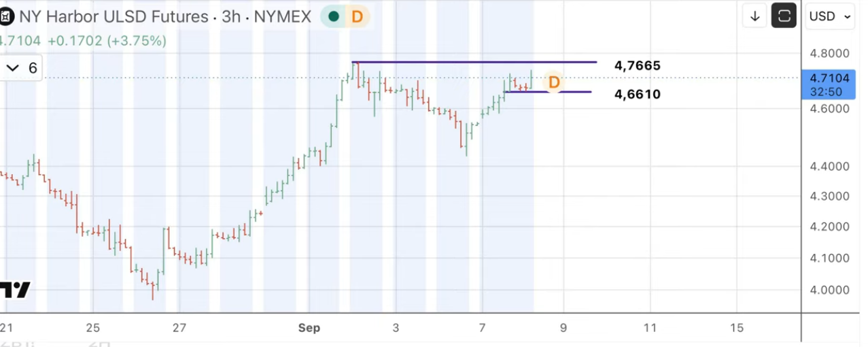Toggle the fullscreen chart frame button
This screenshot has width=868, height=347.
point(784,16)
